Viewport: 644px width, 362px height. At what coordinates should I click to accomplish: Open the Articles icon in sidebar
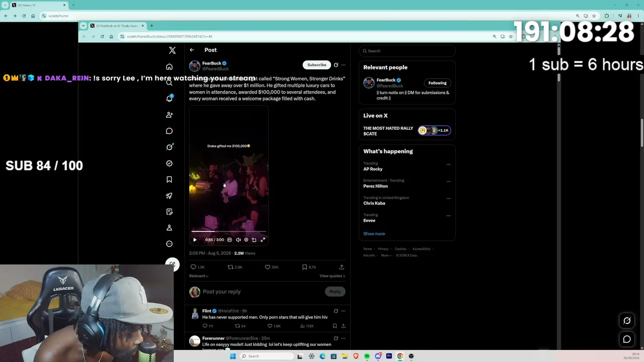pos(169,212)
